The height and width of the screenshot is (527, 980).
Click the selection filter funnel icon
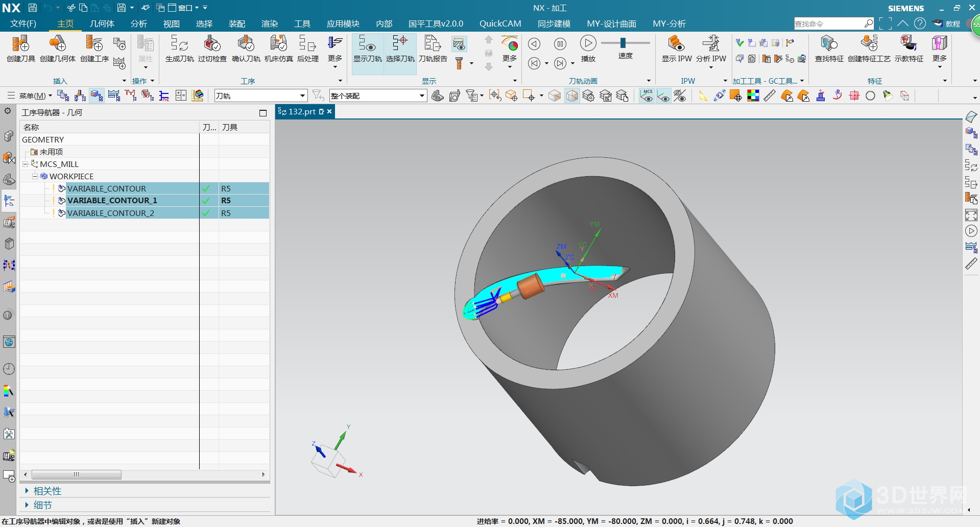pos(318,95)
